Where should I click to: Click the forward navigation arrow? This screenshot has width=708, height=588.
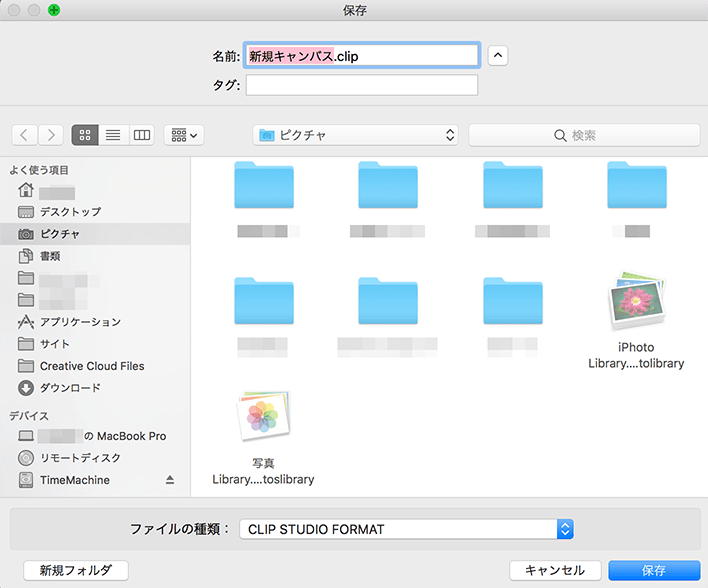50,135
